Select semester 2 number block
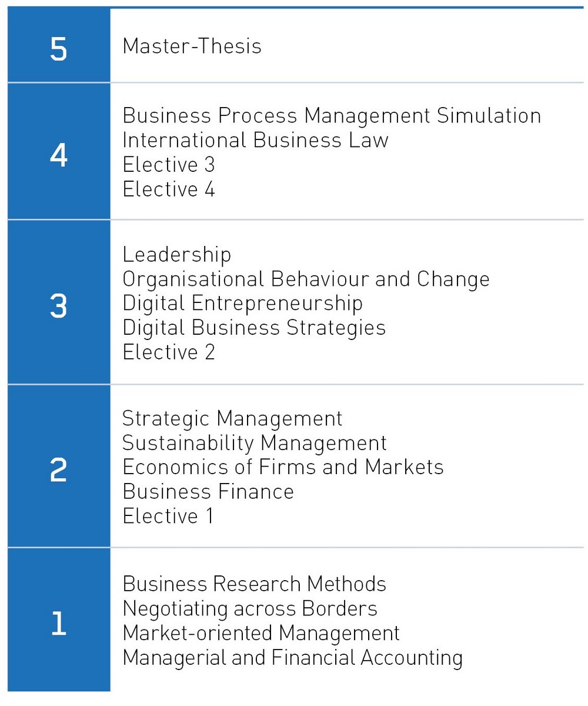This screenshot has width=588, height=706. 59,470
